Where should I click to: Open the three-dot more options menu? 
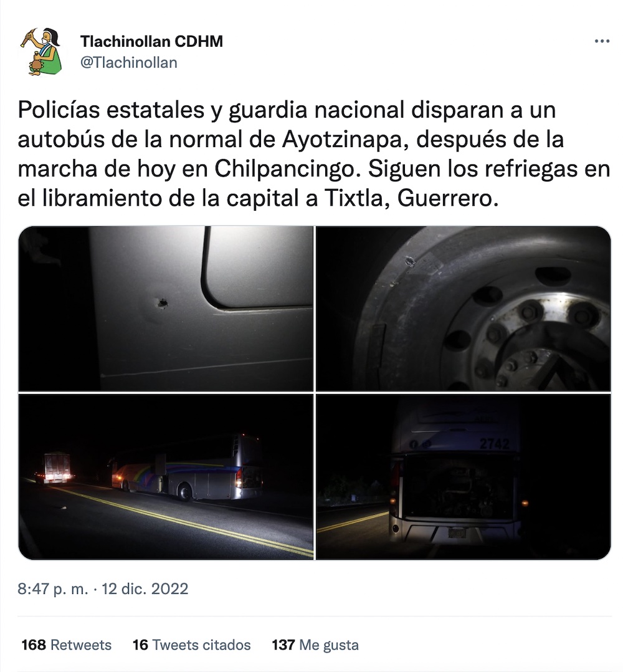coord(602,41)
